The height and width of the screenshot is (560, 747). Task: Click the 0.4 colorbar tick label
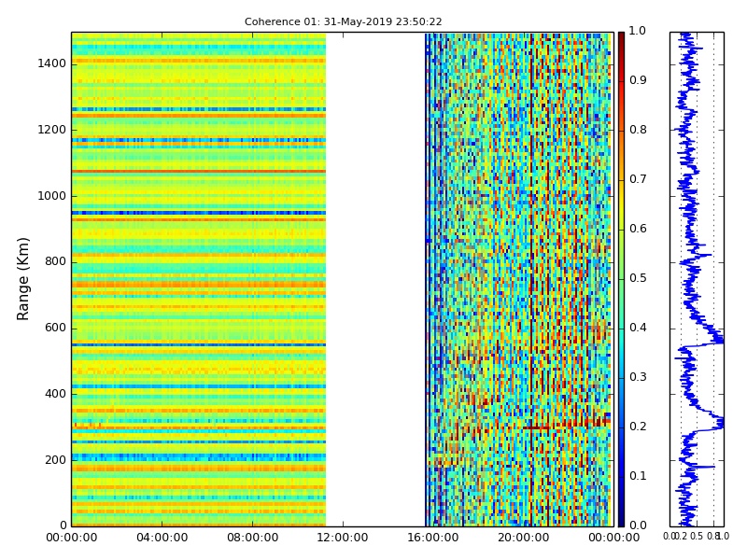click(638, 328)
